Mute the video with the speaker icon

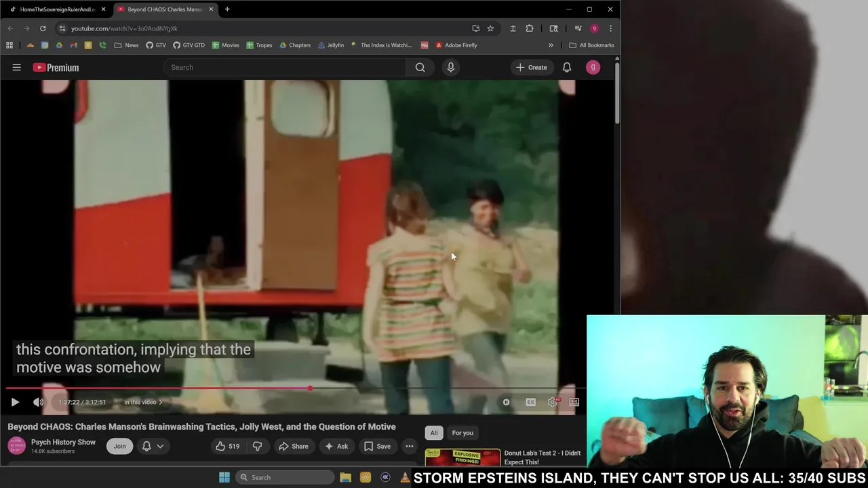point(39,402)
